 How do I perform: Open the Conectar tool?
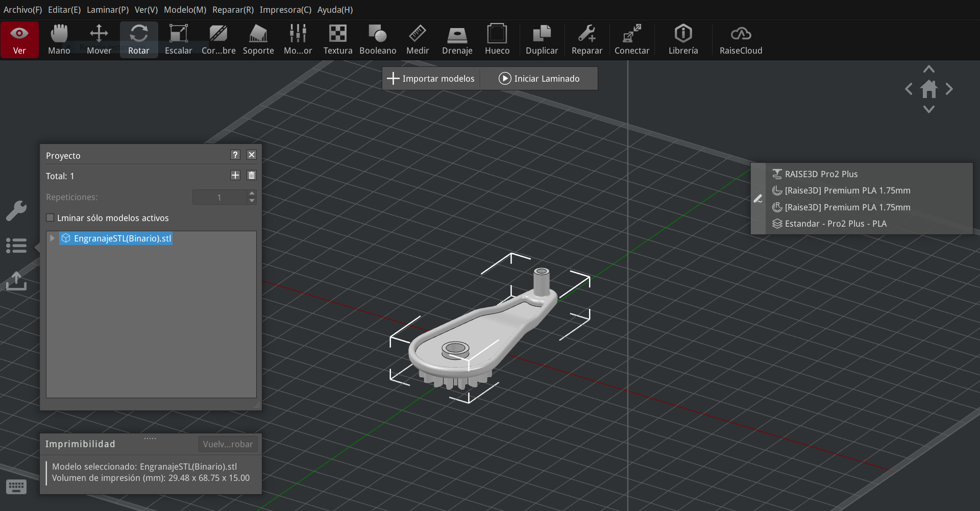pos(632,40)
